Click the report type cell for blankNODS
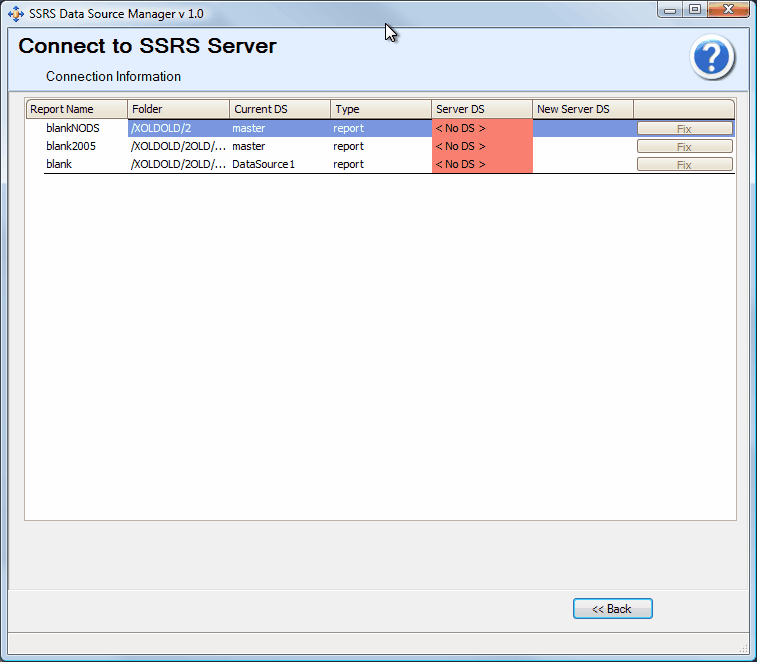The image size is (757, 662). click(x=381, y=128)
